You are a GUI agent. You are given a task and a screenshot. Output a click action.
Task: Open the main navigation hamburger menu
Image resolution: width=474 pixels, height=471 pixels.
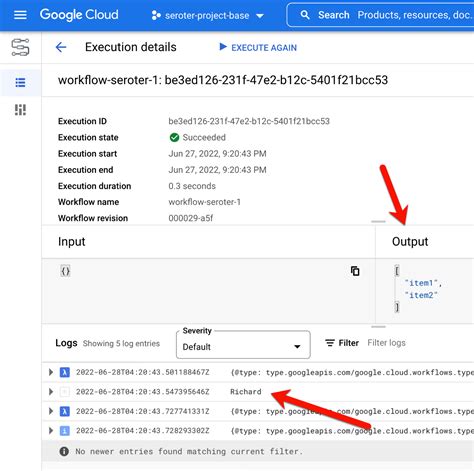(20, 15)
